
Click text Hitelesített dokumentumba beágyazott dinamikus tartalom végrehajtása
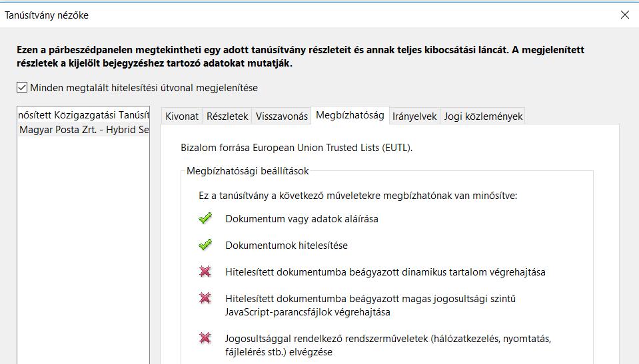point(385,272)
